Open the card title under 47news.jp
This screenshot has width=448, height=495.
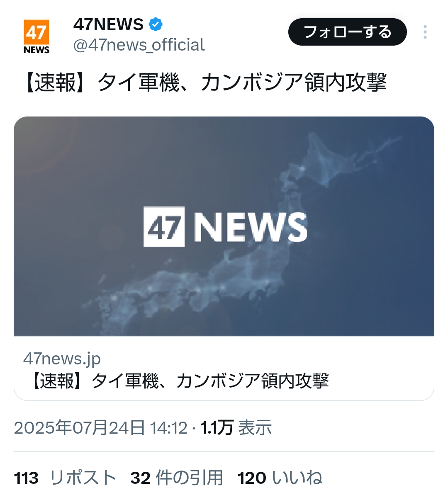coord(179,381)
